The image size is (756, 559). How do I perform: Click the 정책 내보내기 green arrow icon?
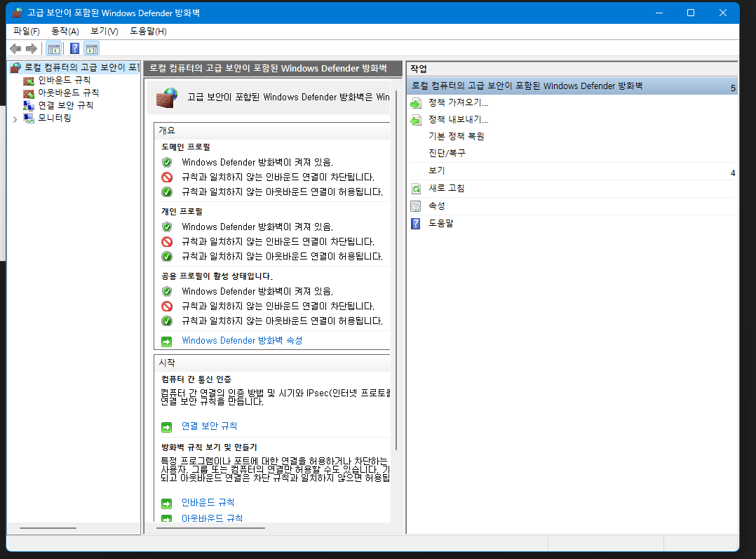[x=416, y=120]
